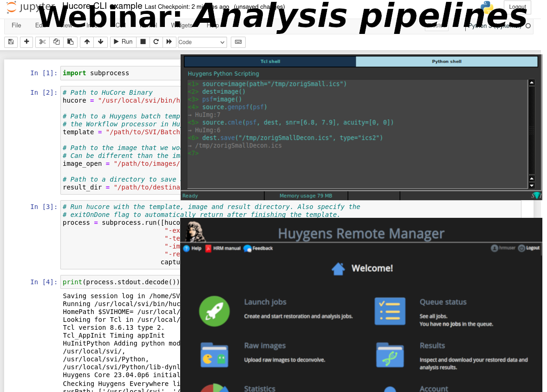Switch to the Tcl shell tab
This screenshot has height=392, width=547.
[270, 61]
